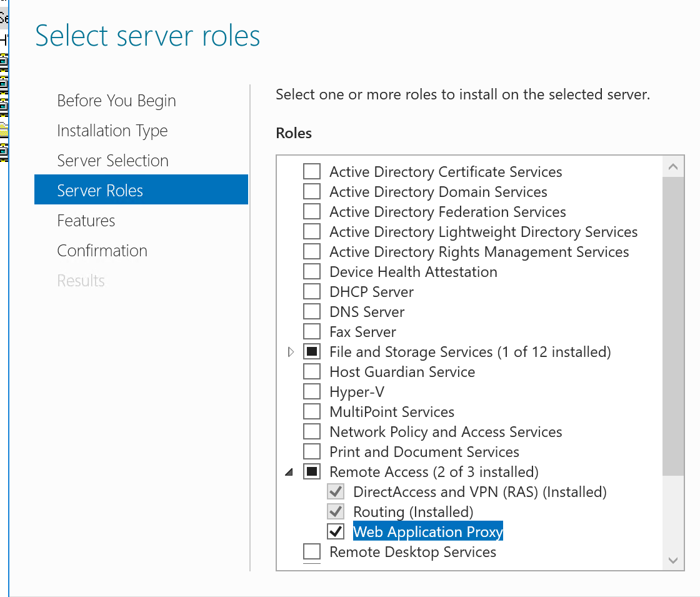
Task: Collapse the Remote Access role node
Action: click(x=289, y=473)
